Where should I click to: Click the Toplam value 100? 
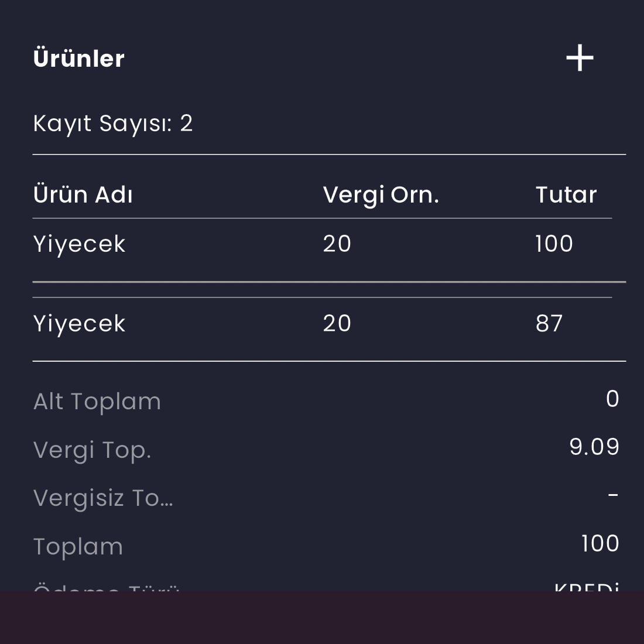click(x=601, y=544)
